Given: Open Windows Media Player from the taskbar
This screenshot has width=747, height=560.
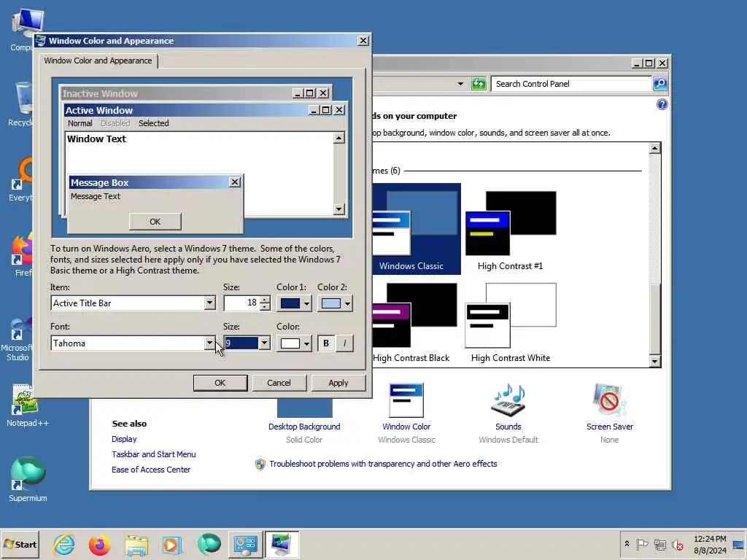Looking at the screenshot, I should coord(172,545).
